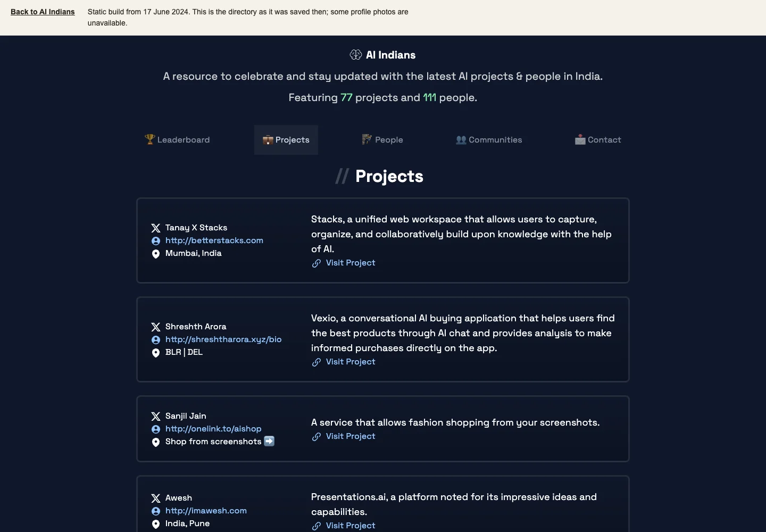The image size is (766, 532).
Task: Open the http://betterstacks.com link
Action: click(x=214, y=240)
